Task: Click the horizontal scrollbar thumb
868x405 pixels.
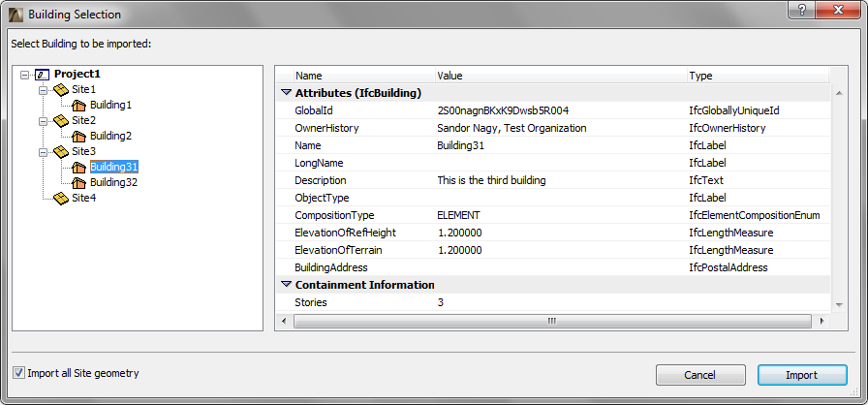Action: (552, 321)
